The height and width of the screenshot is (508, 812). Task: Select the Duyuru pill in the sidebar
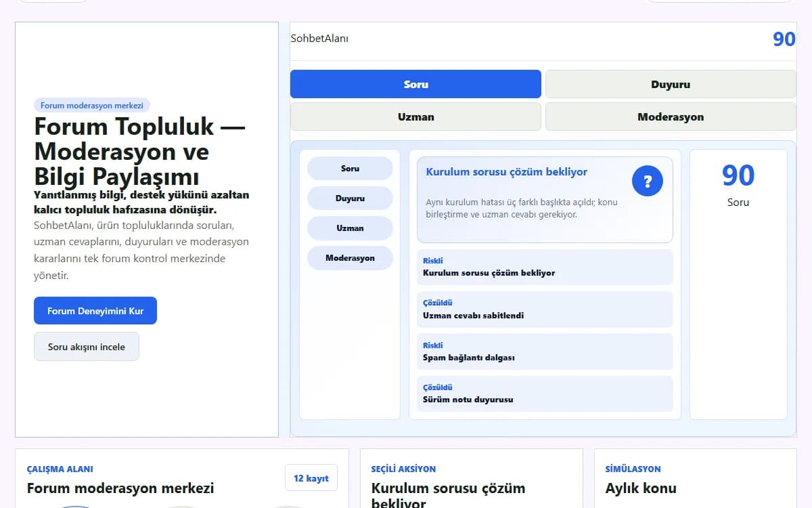[350, 198]
